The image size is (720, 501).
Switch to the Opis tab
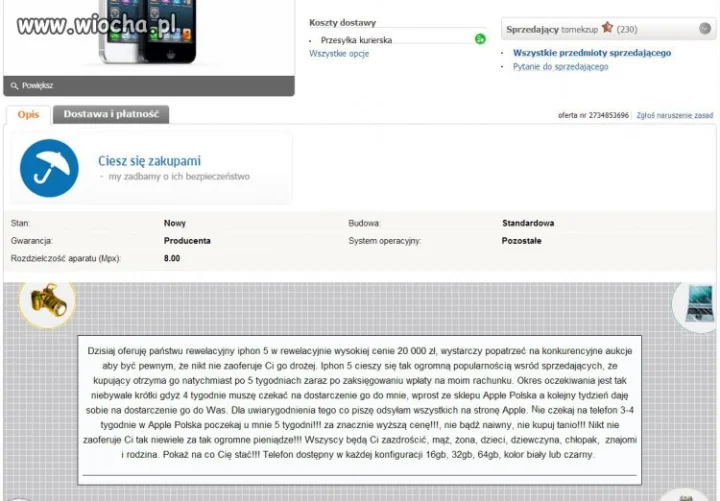click(28, 114)
